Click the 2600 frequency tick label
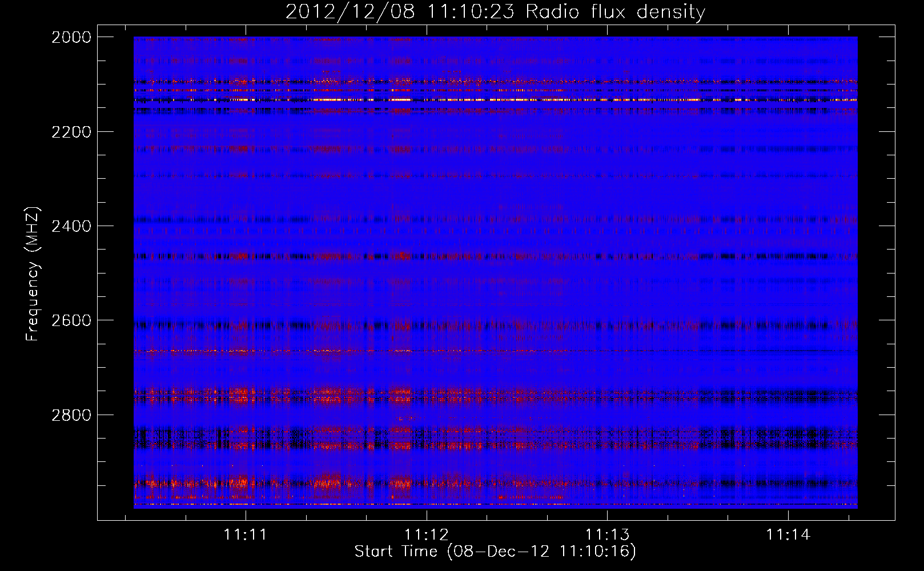 (71, 320)
